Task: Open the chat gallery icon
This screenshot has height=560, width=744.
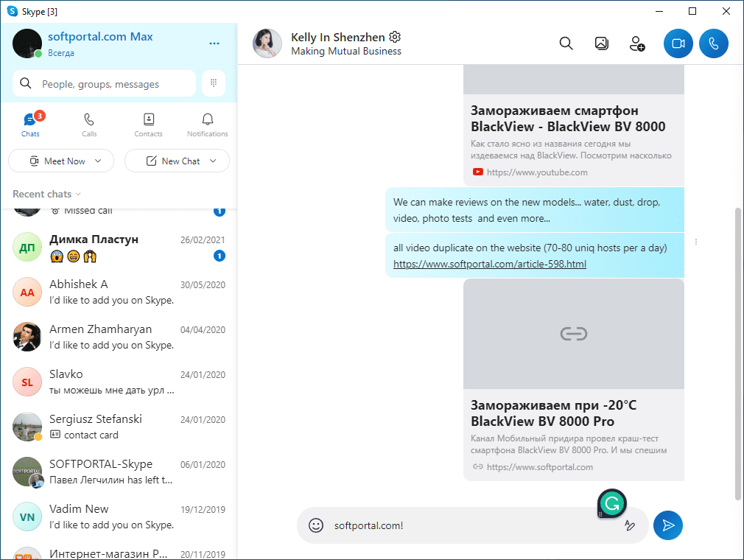Action: coord(602,43)
